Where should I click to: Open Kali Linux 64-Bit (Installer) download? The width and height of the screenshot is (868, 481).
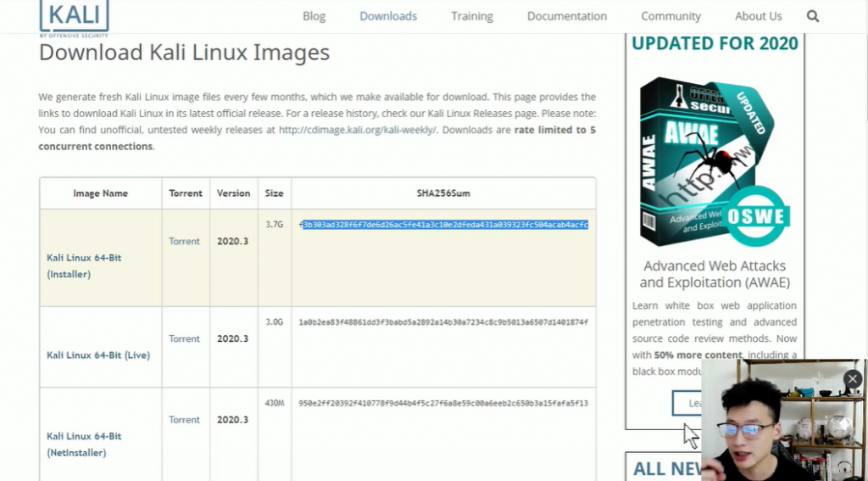[x=84, y=266]
